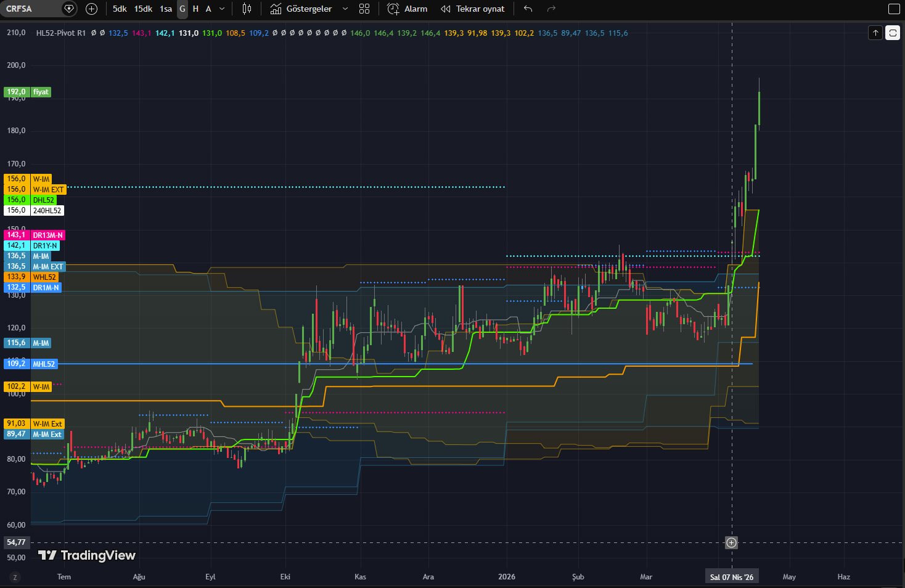Switch to the 5dk timeframe
Image resolution: width=905 pixels, height=588 pixels.
[x=120, y=9]
